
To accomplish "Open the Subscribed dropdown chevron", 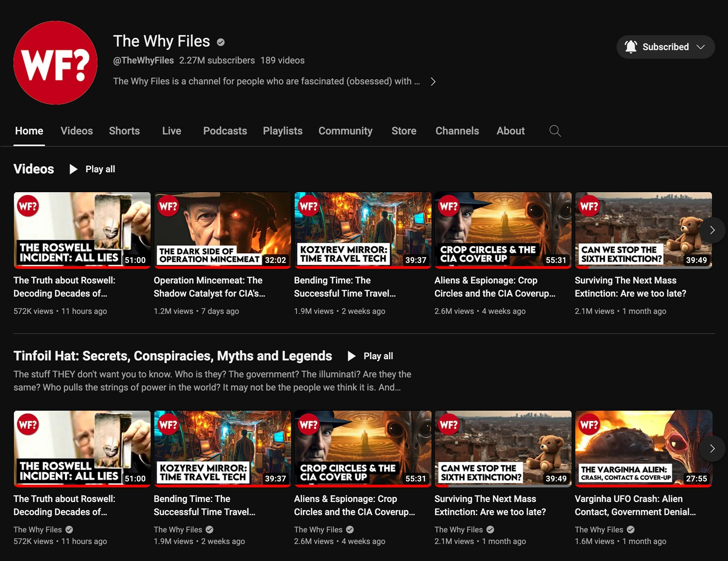I will pyautogui.click(x=701, y=47).
